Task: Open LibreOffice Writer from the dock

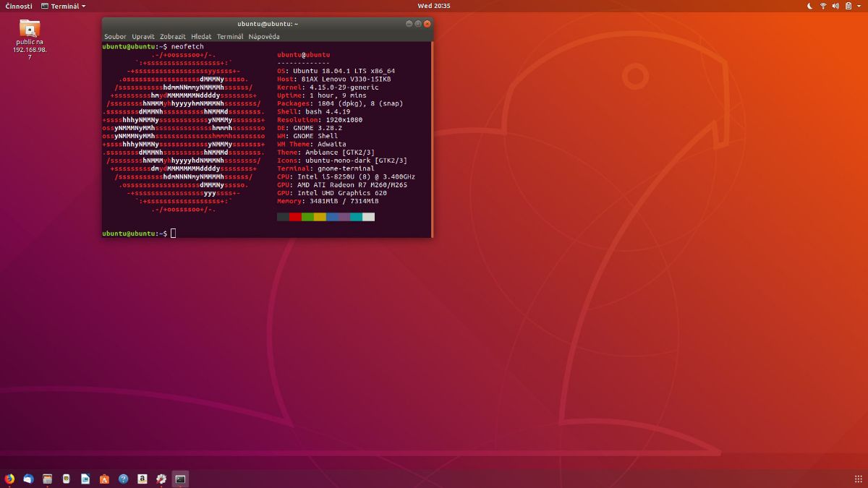Action: coord(85,479)
